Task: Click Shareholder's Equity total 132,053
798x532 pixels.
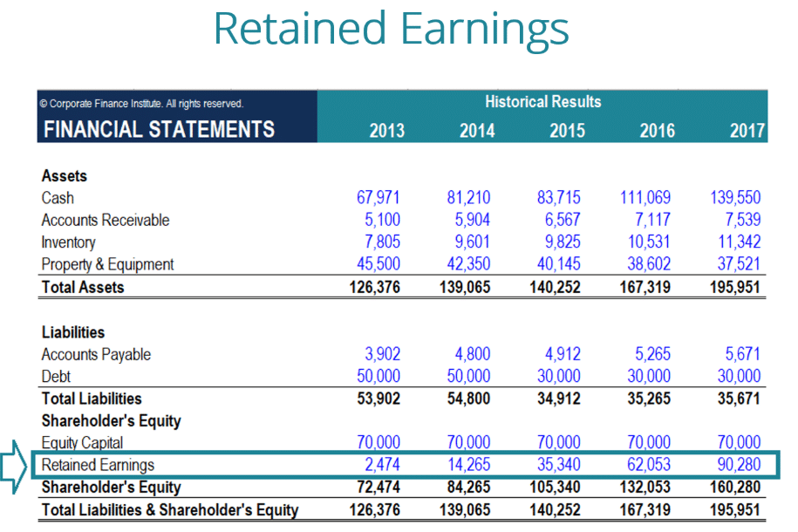Action: pyautogui.click(x=645, y=488)
